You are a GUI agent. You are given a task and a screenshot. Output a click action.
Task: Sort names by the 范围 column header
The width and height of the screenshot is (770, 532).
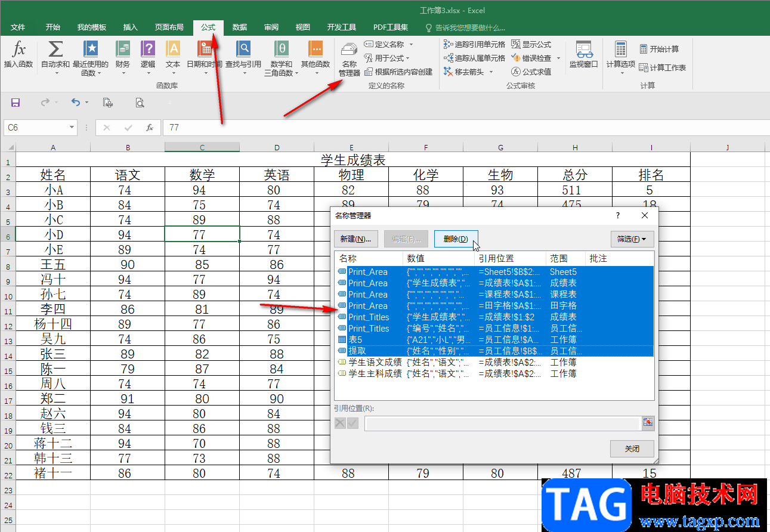[x=565, y=258]
